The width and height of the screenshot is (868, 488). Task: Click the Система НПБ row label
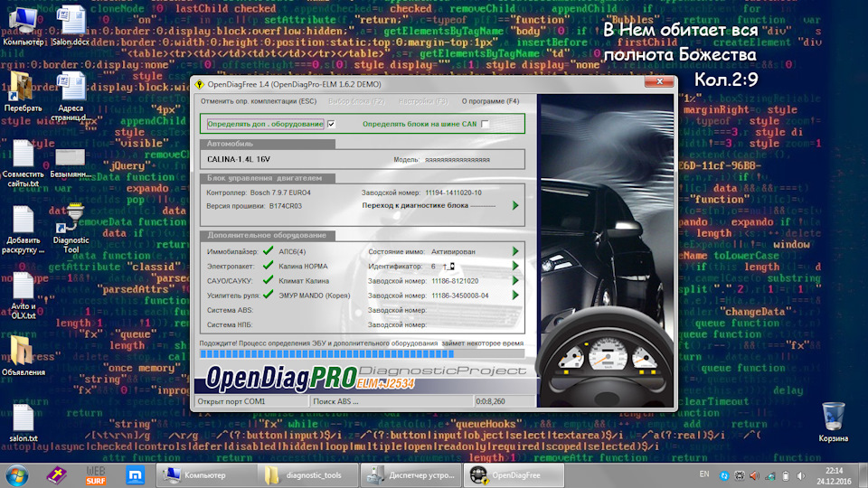(230, 324)
